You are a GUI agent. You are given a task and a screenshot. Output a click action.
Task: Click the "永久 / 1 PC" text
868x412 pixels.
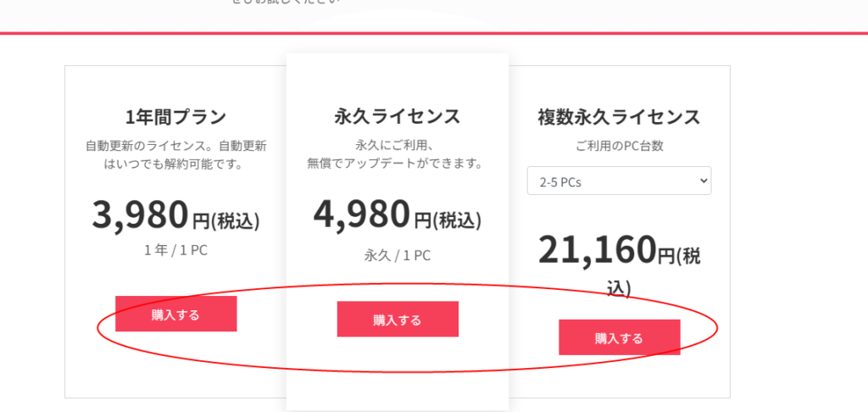pos(397,254)
